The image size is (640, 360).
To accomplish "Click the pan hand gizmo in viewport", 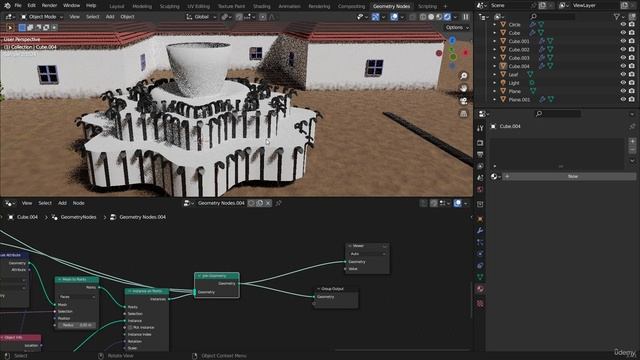I will pos(464,88).
